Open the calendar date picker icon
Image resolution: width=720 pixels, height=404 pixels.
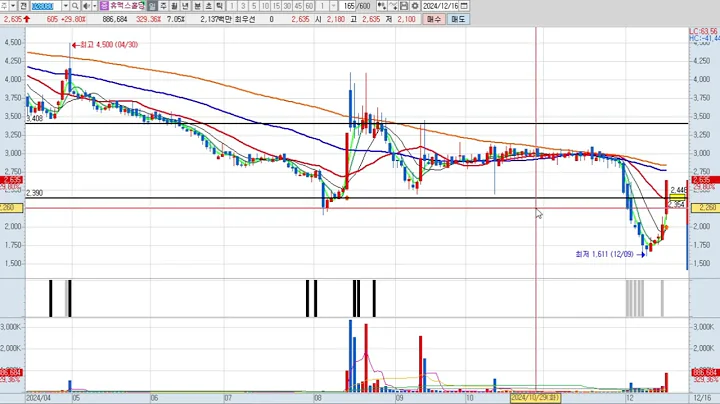(x=464, y=6)
